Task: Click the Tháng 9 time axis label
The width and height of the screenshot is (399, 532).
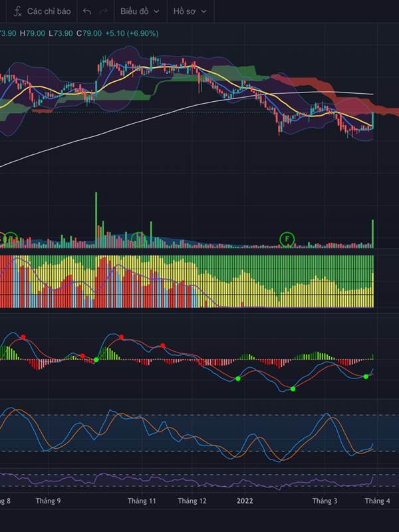Action: click(48, 501)
